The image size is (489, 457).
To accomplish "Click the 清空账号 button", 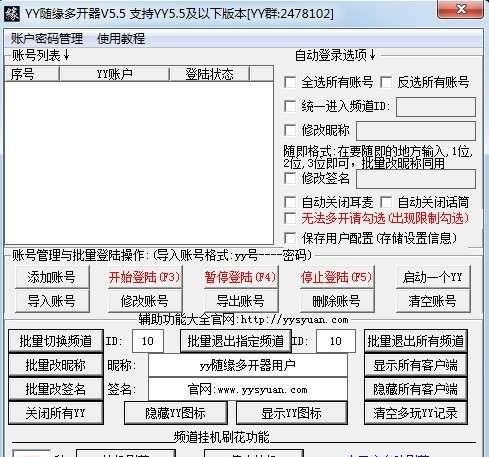I will [x=433, y=301].
